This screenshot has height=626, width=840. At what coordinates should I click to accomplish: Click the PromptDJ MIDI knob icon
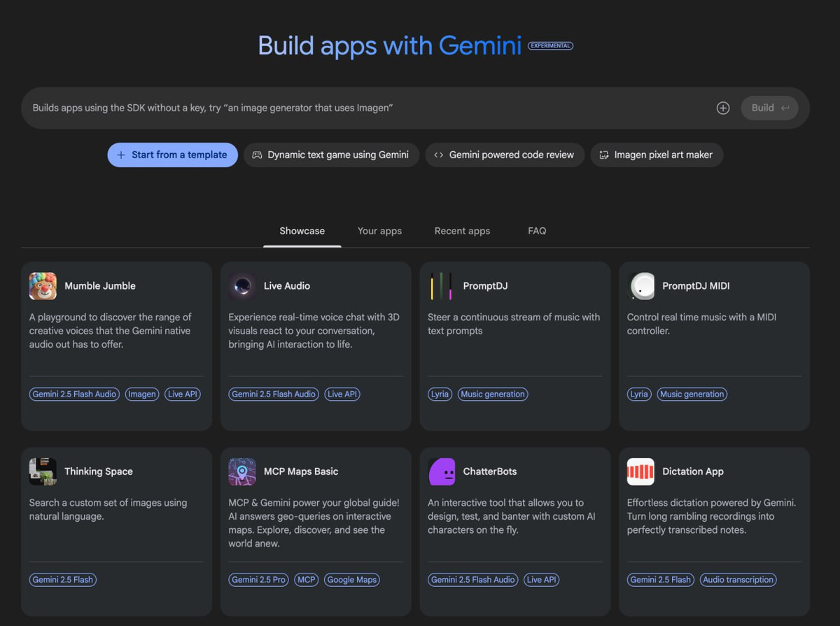[641, 286]
